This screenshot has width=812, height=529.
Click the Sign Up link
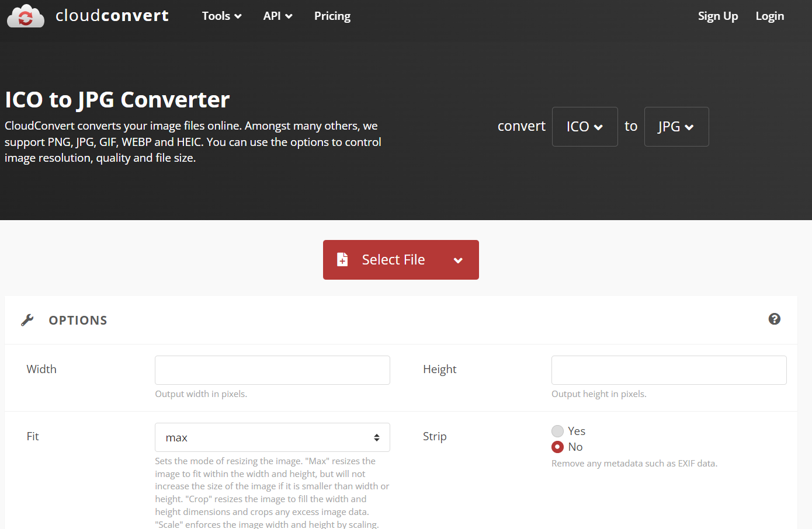718,16
